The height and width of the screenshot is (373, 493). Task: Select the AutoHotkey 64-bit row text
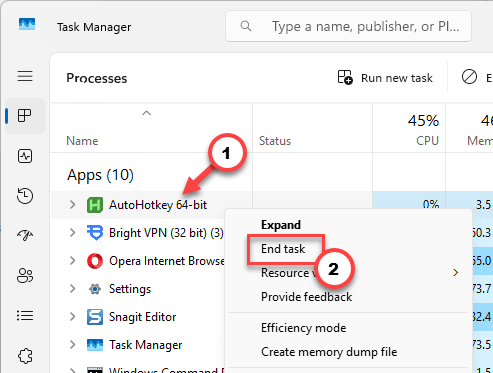tap(158, 205)
